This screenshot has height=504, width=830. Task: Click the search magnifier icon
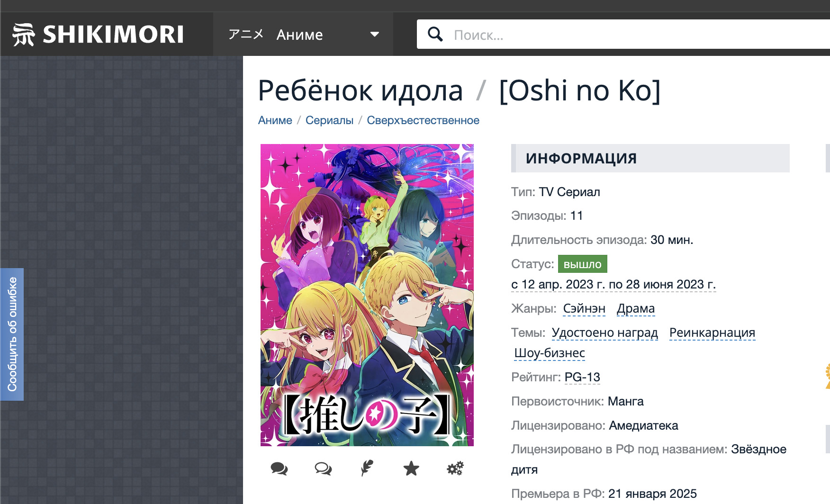pyautogui.click(x=435, y=34)
